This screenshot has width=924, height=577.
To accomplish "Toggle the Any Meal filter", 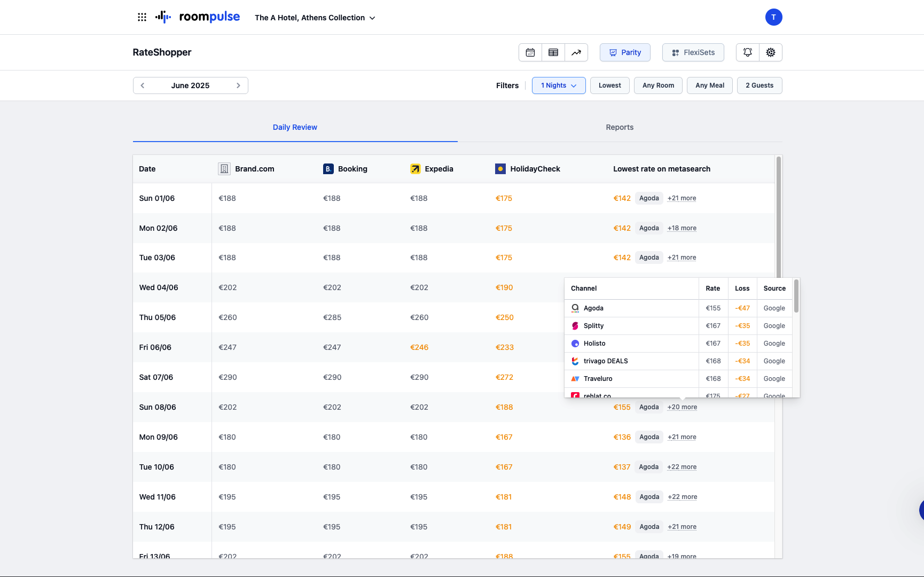I will tap(710, 85).
